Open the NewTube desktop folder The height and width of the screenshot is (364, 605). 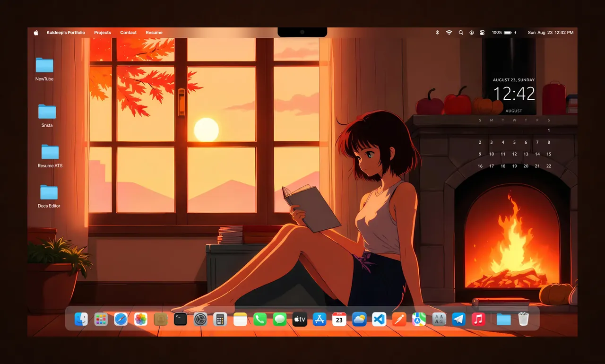pos(44,69)
